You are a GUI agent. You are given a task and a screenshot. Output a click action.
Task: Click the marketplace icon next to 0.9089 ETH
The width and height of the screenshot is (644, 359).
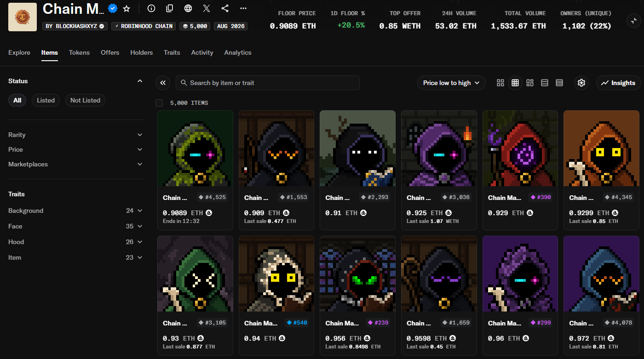click(209, 213)
